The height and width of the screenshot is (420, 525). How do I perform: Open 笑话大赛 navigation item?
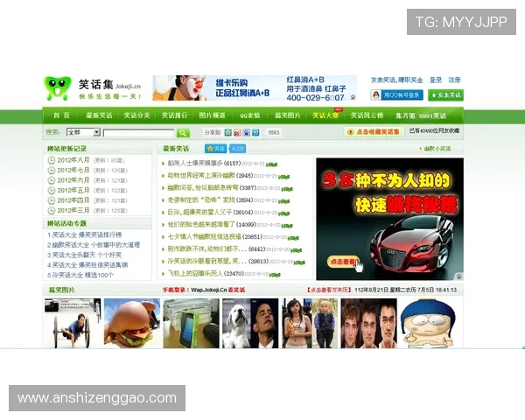click(325, 115)
